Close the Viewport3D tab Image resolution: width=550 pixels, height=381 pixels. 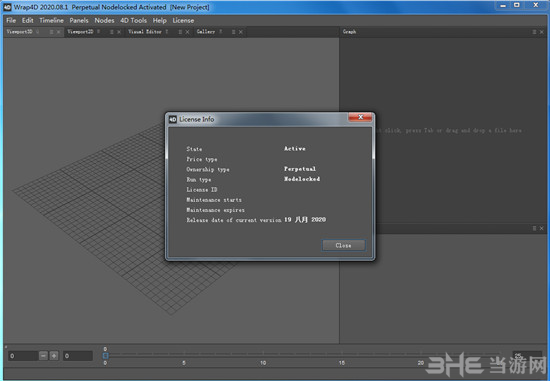point(58,32)
